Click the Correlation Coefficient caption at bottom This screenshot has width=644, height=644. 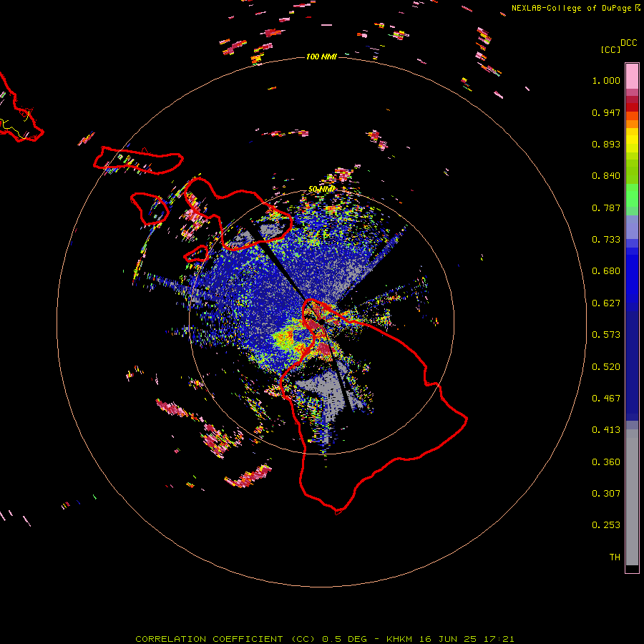tap(324, 639)
